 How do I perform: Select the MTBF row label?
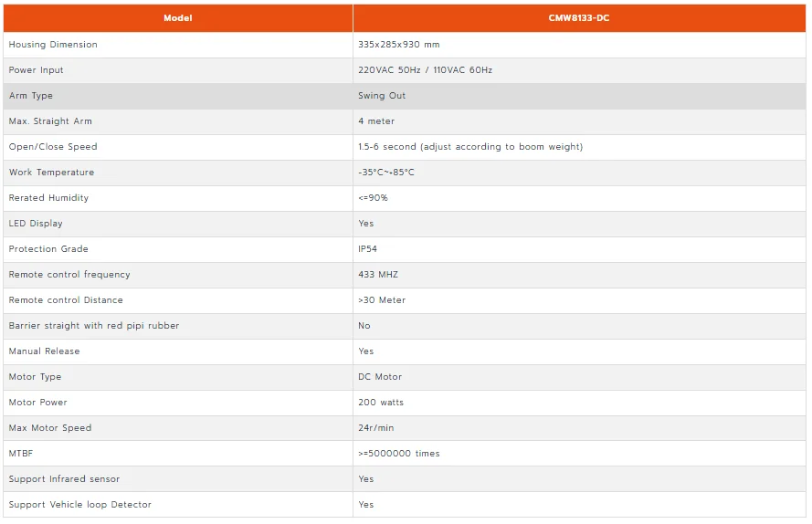[x=21, y=454]
